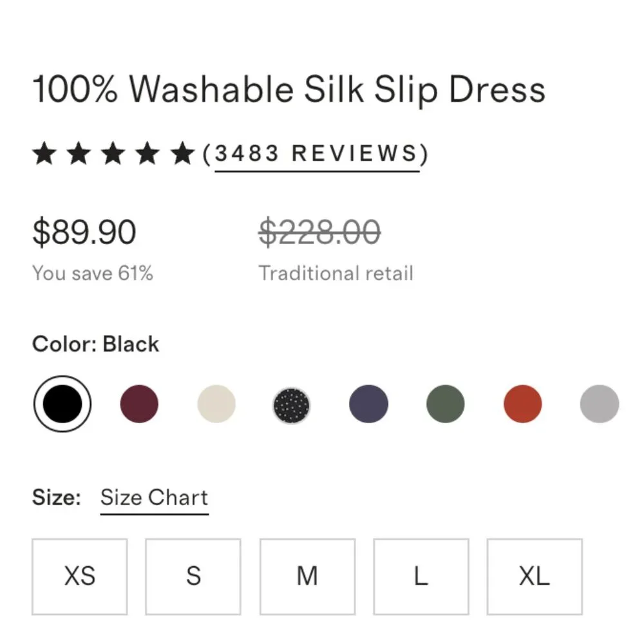Choose the navy blue color

pos(368,404)
